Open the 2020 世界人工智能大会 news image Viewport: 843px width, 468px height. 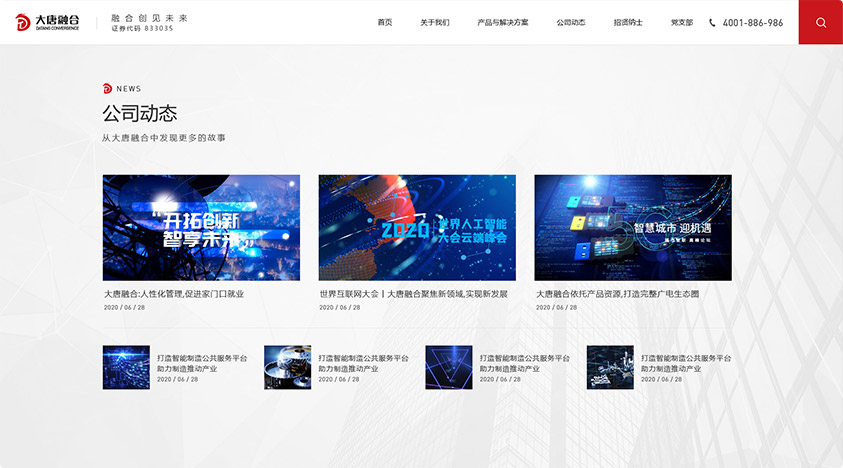(x=417, y=228)
